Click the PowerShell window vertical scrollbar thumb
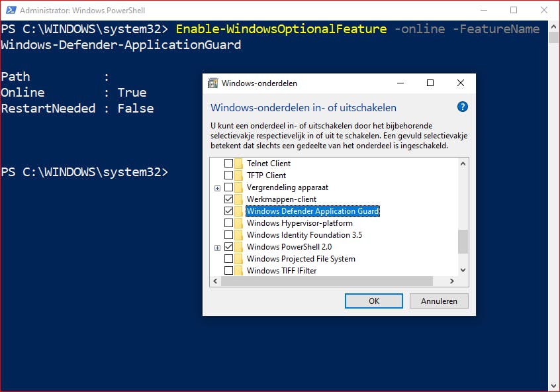 point(553,38)
